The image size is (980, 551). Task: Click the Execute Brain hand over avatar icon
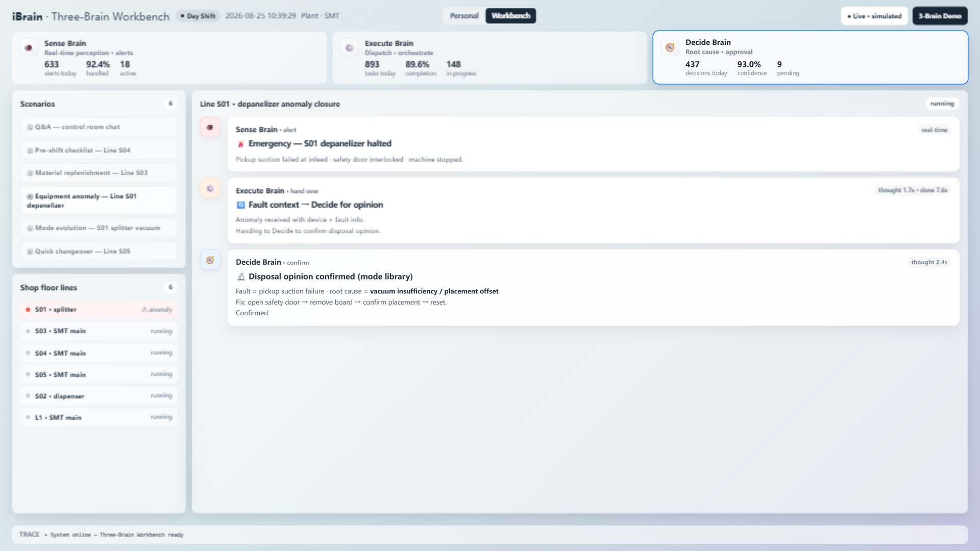(210, 188)
